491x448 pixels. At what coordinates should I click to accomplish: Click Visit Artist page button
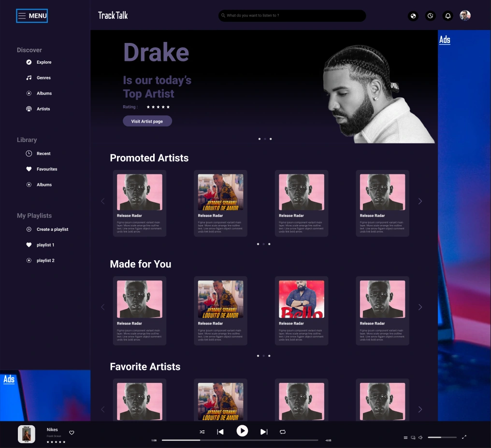pyautogui.click(x=147, y=121)
